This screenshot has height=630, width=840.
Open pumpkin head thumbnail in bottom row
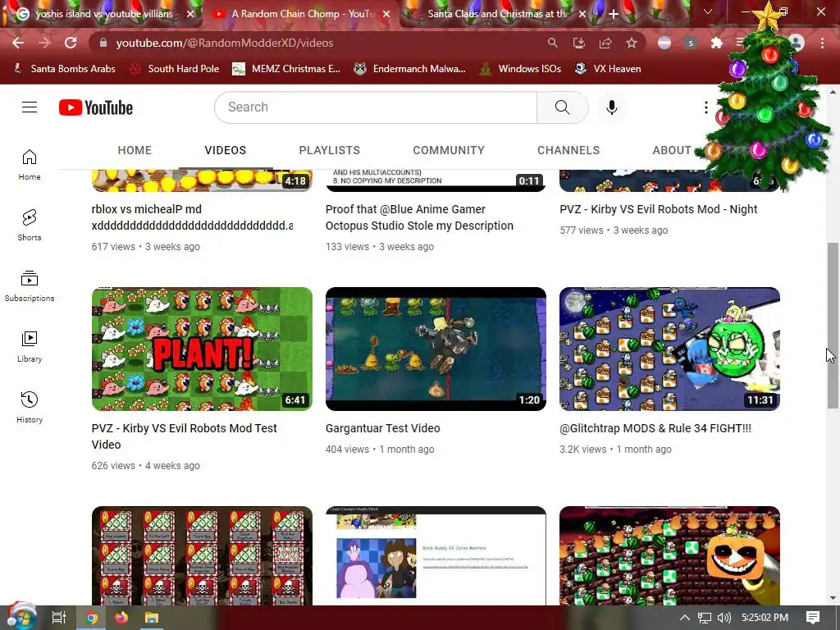(x=669, y=555)
